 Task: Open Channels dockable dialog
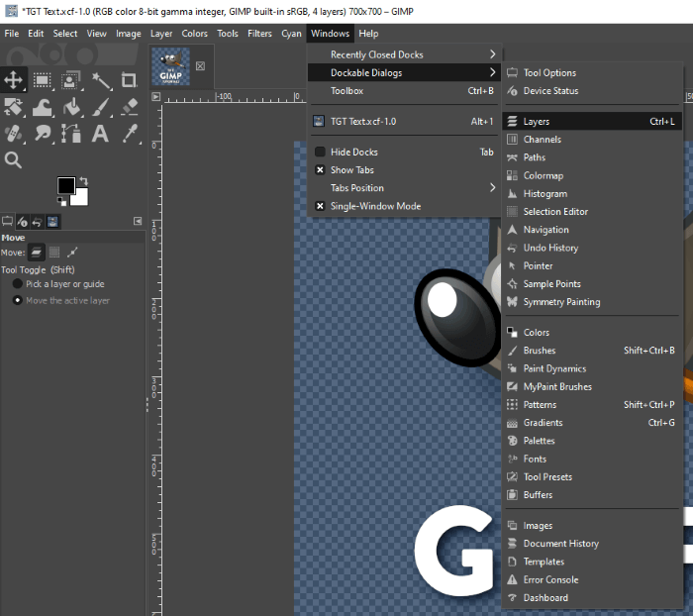point(592,140)
